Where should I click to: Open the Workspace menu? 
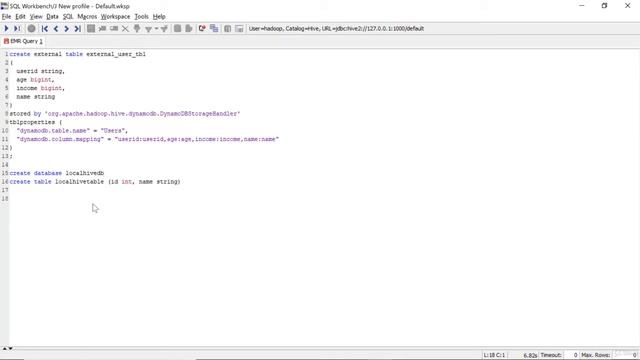[x=116, y=17]
